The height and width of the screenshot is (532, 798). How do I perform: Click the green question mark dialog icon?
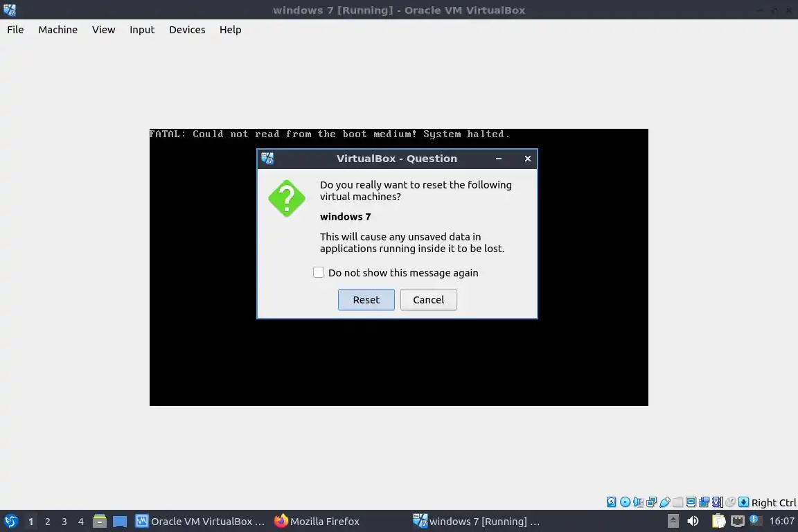[287, 198]
